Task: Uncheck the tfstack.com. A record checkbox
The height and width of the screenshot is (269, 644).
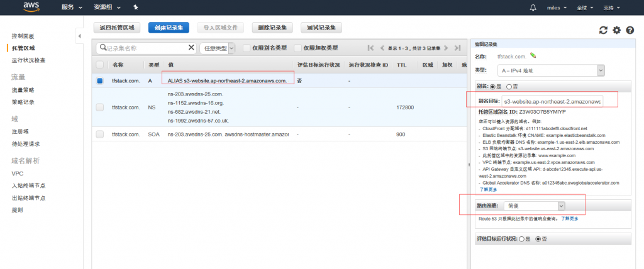Action: pos(100,81)
